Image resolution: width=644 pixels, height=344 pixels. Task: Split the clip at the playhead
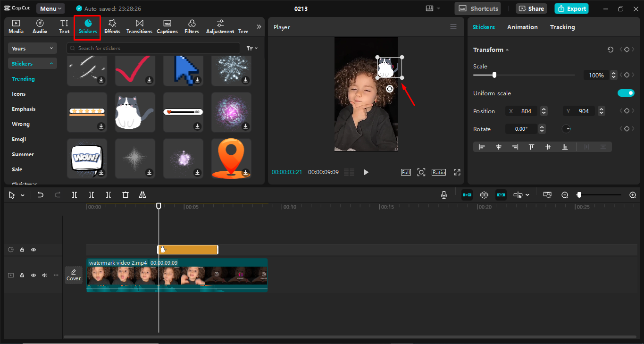74,194
